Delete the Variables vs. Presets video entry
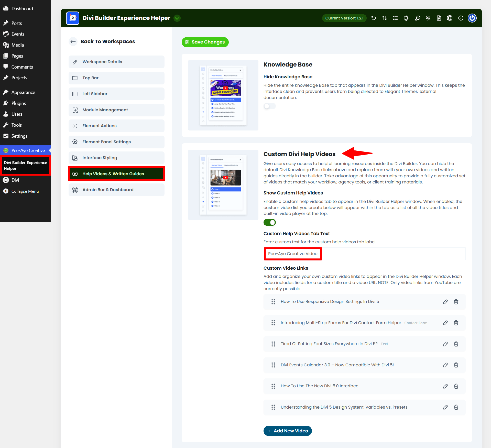This screenshot has height=448, width=491. coord(456,407)
